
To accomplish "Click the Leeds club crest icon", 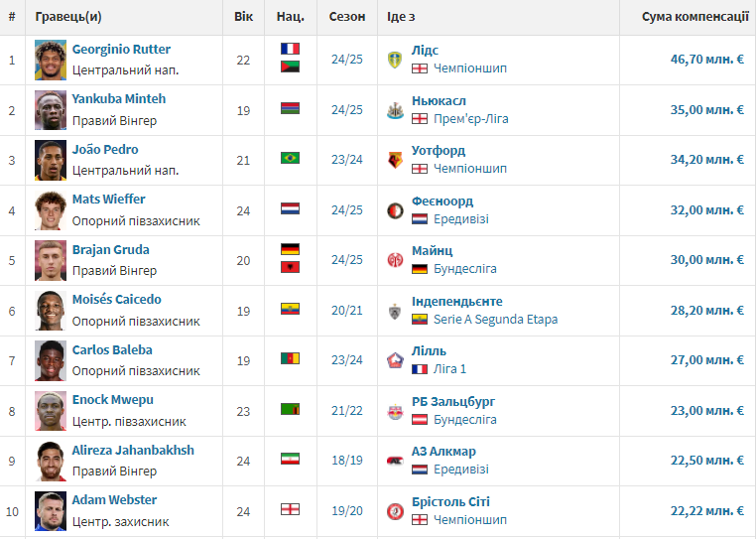I will point(395,60).
